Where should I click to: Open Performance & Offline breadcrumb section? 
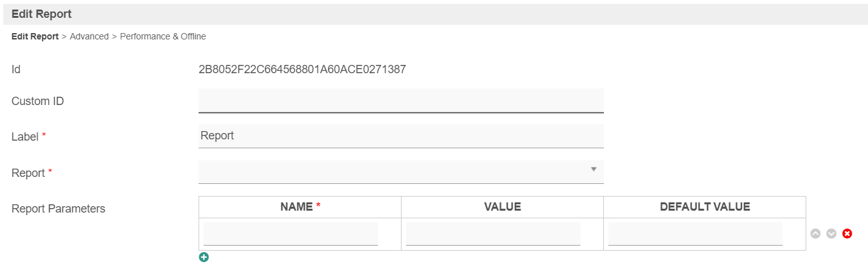click(x=163, y=36)
